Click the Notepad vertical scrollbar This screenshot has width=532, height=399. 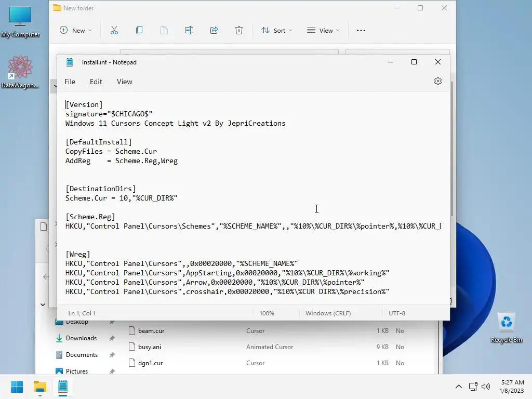tap(451, 149)
